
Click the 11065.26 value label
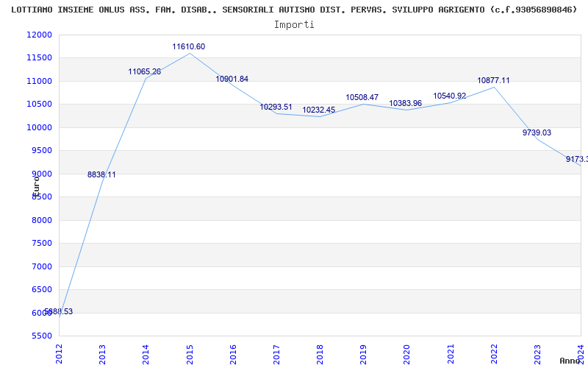[145, 72]
